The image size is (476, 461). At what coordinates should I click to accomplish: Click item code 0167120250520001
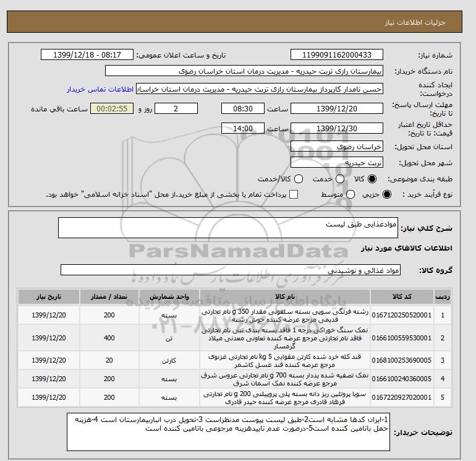point(402,315)
